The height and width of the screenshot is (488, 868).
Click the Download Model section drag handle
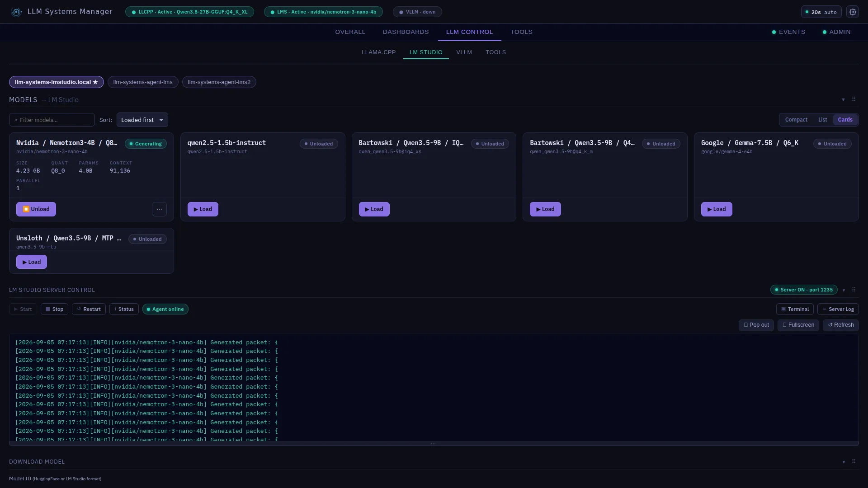(854, 461)
